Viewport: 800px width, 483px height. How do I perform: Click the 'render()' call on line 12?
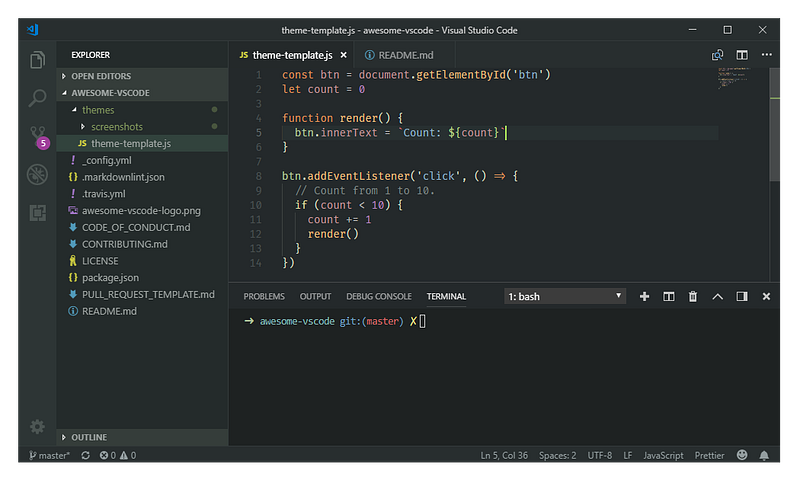click(x=333, y=234)
